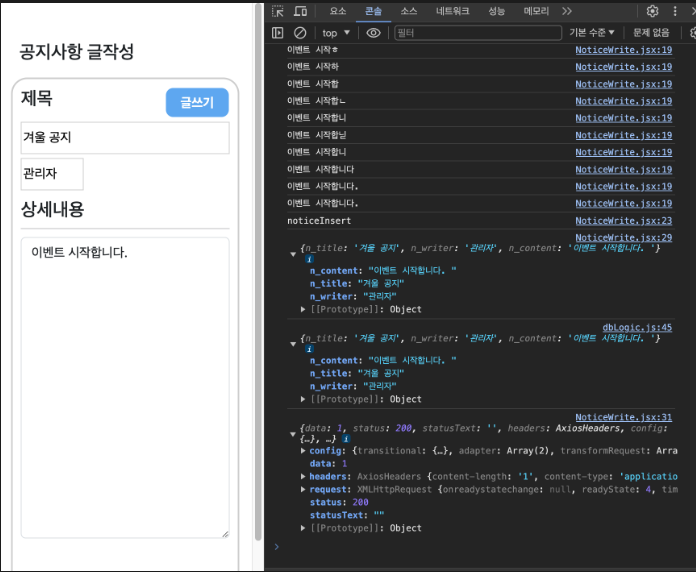696x572 pixels.
Task: Open the NoticeWrite.jsx:31 source link
Action: coord(624,417)
